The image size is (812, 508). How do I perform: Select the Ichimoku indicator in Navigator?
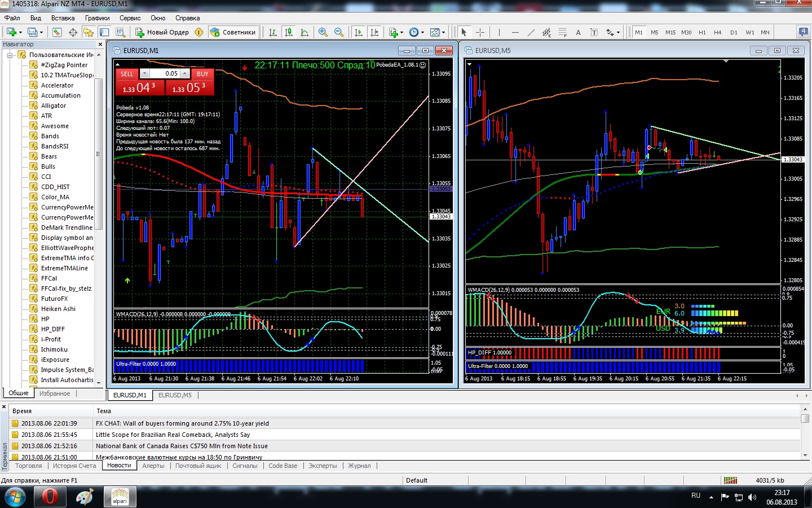pyautogui.click(x=54, y=349)
